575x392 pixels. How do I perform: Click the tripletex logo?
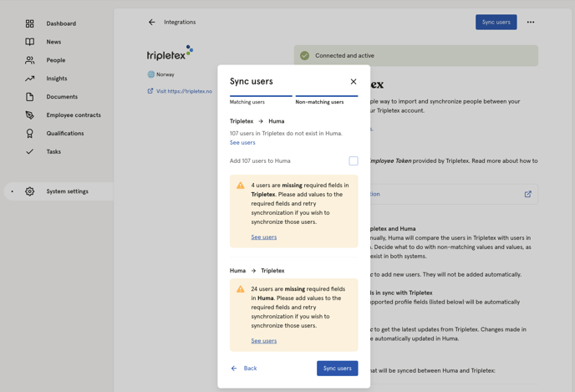(x=170, y=53)
